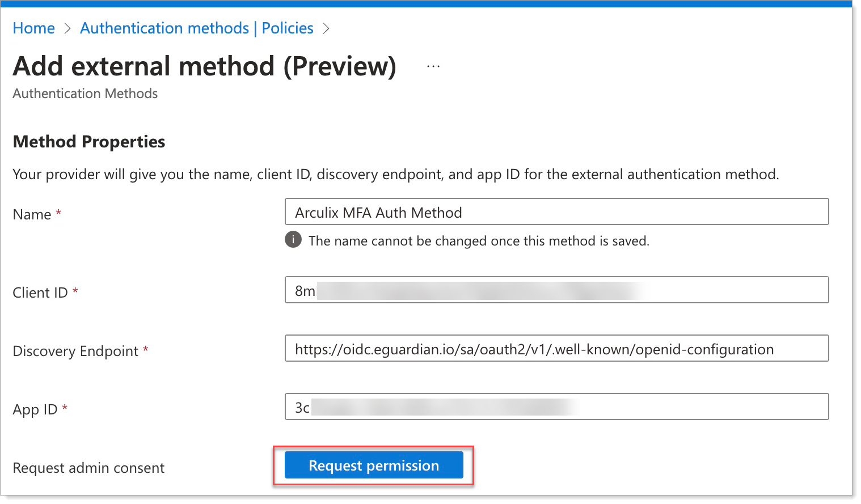Click the chevron after the Policies breadcrumb
This screenshot has height=504, width=861.
(326, 28)
